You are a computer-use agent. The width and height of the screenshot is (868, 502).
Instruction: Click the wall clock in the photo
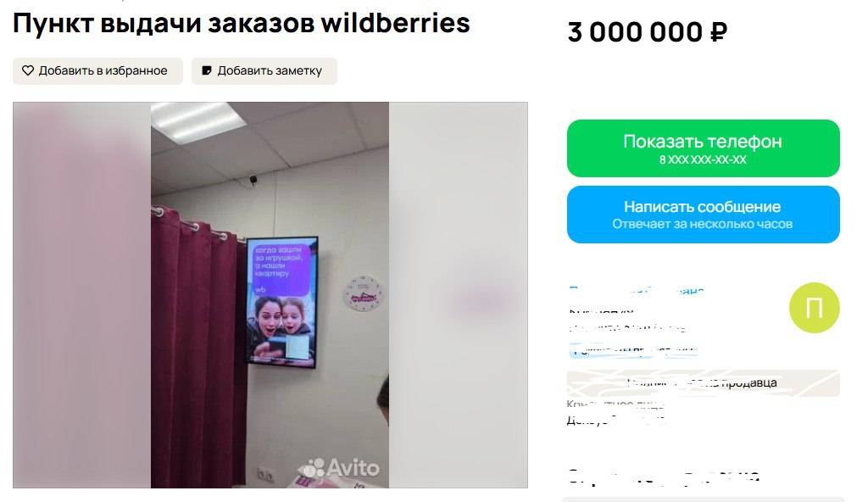click(363, 293)
